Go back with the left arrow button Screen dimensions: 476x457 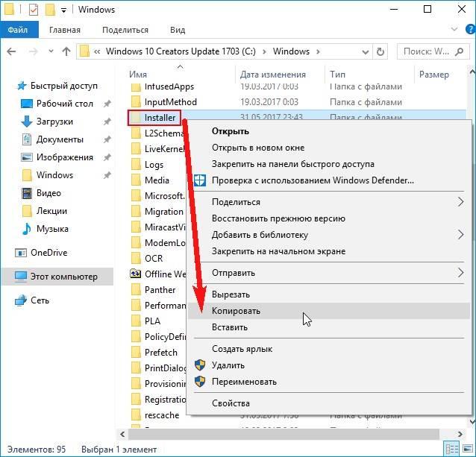pos(11,51)
